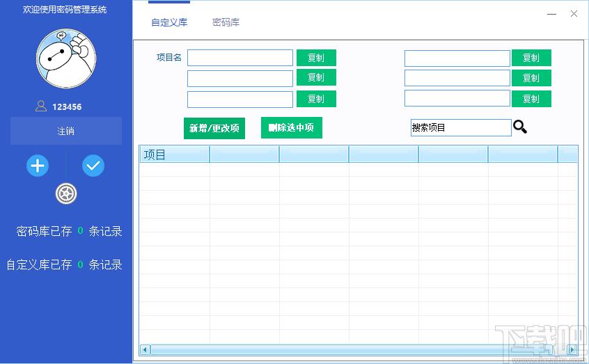Image resolution: width=589 pixels, height=364 pixels.
Task: Click the username 123456 text
Action: (67, 107)
